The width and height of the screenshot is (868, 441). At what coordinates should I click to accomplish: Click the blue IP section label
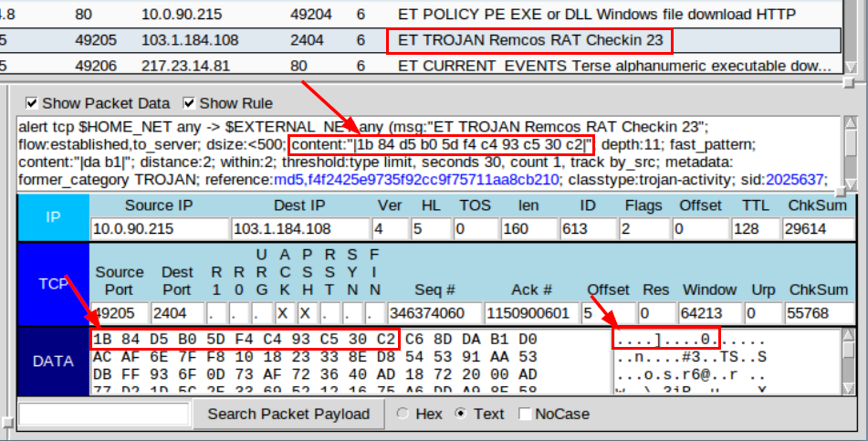(x=53, y=217)
